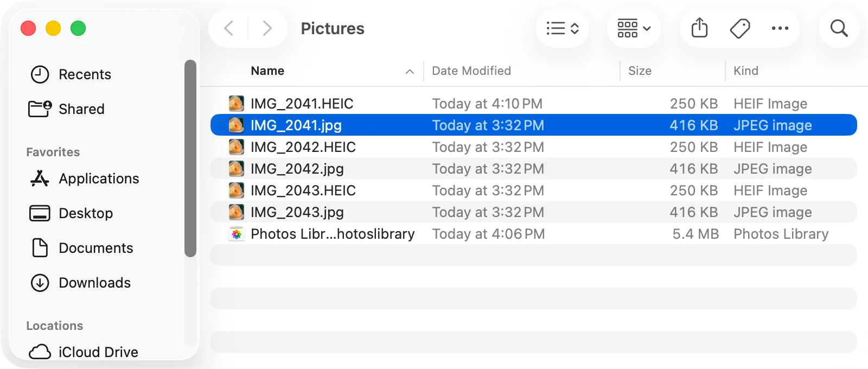Open the More actions ellipsis menu
Viewport: 868px width, 369px height.
pos(780,28)
